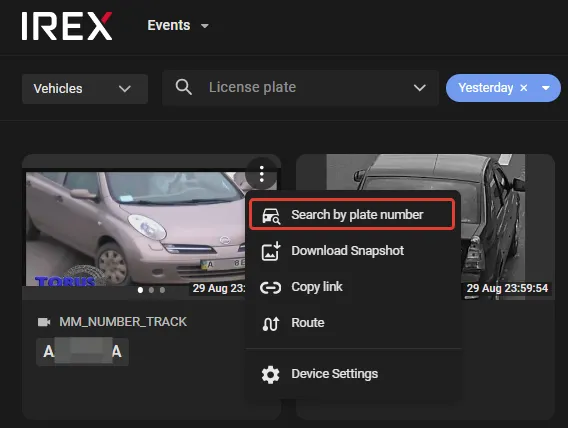Open Route from context menu
The width and height of the screenshot is (568, 428).
click(x=353, y=323)
